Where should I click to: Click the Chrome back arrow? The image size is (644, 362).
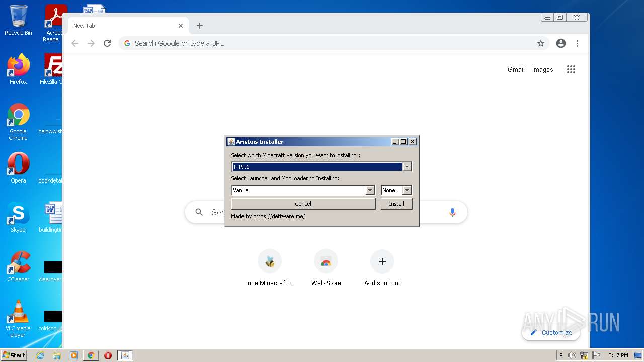tap(75, 43)
